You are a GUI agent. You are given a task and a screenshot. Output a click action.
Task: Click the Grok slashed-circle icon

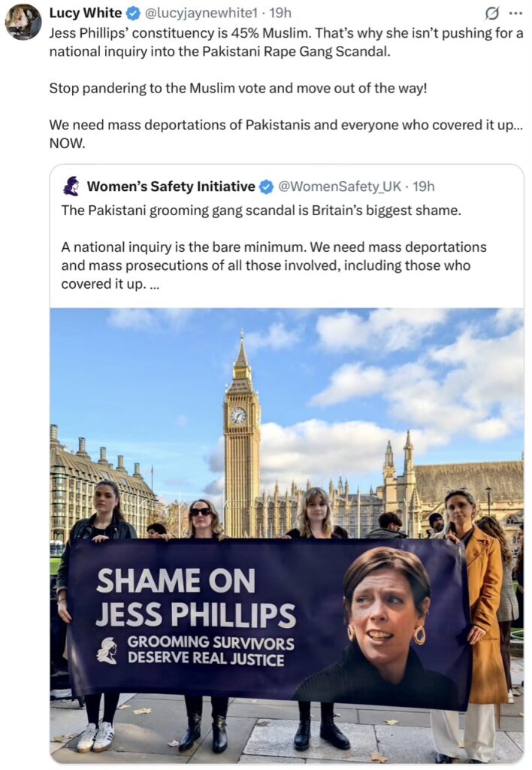[490, 14]
